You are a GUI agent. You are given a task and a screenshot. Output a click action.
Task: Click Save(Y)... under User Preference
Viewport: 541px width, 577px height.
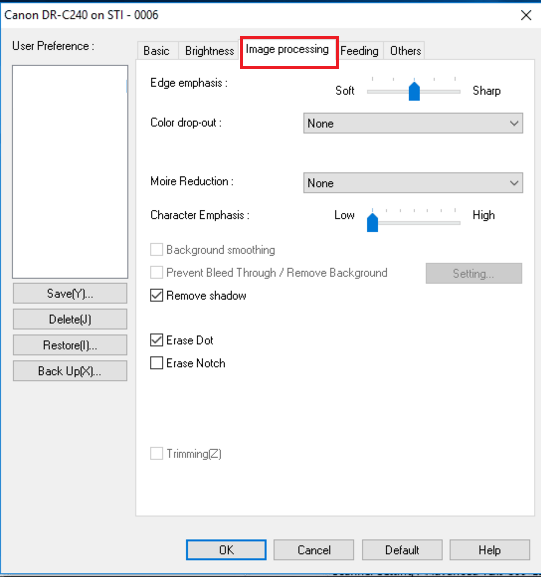70,293
